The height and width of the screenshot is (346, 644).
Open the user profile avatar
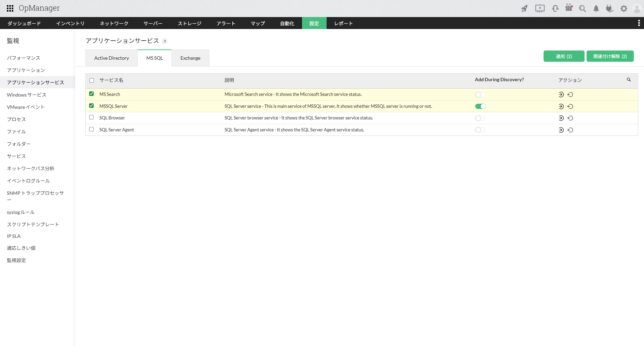tap(637, 9)
